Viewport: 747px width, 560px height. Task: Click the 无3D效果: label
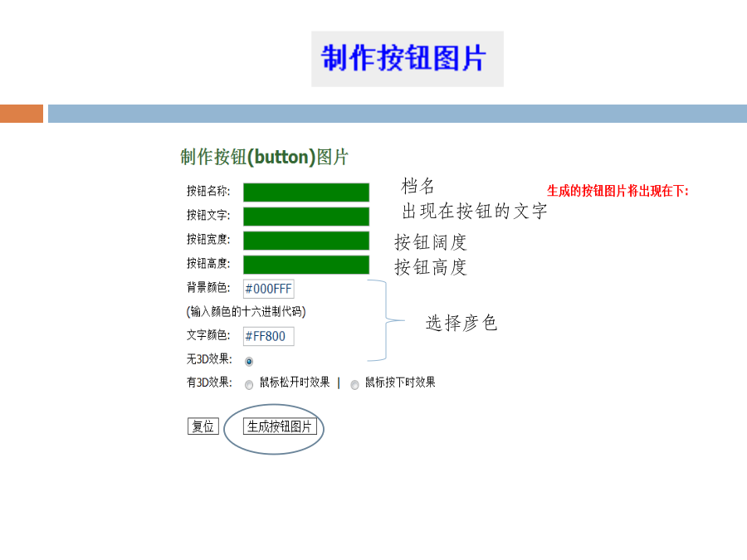point(209,359)
